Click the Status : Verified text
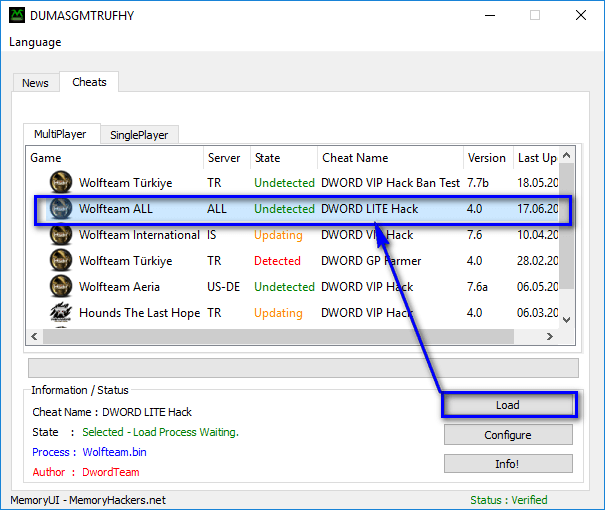The height and width of the screenshot is (510, 605). coord(509,500)
